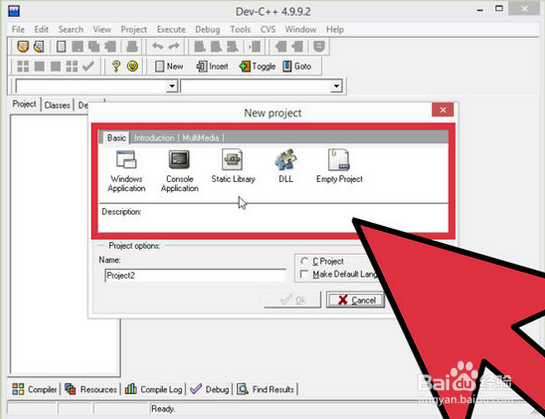Switch to the MultiMedia tab
Screen dimensions: 545x419
tap(201, 138)
